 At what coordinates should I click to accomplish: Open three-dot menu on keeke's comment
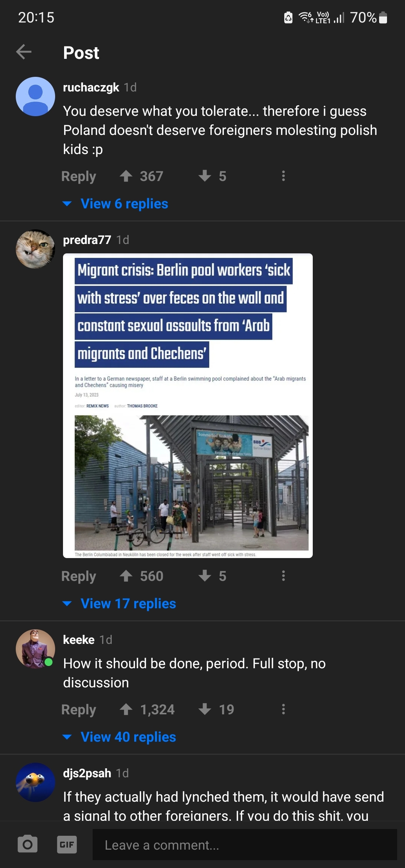click(283, 709)
